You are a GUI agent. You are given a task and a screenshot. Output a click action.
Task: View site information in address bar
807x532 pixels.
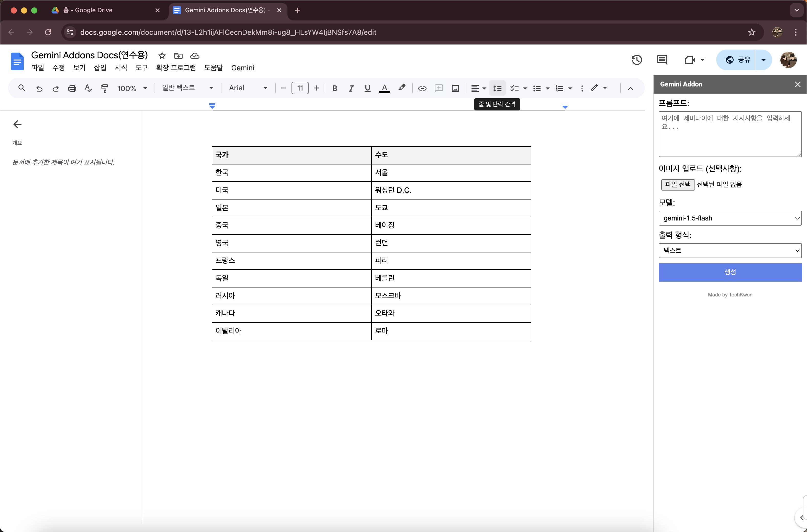click(70, 32)
